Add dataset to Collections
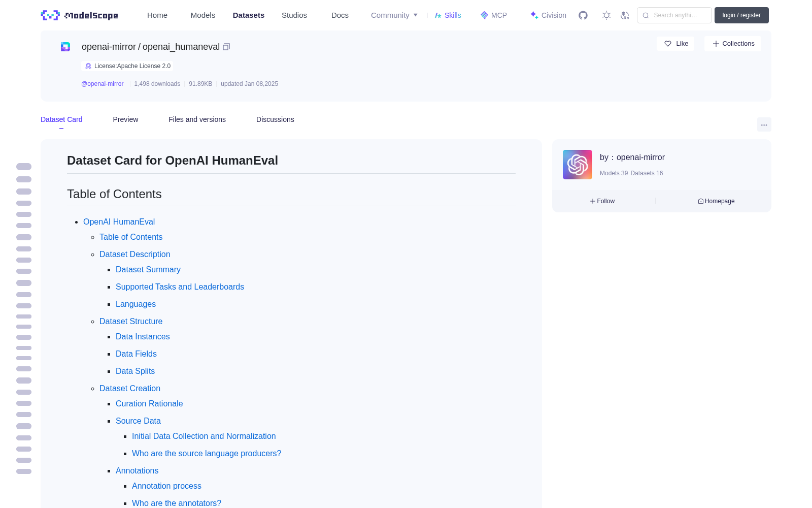 pos(733,44)
